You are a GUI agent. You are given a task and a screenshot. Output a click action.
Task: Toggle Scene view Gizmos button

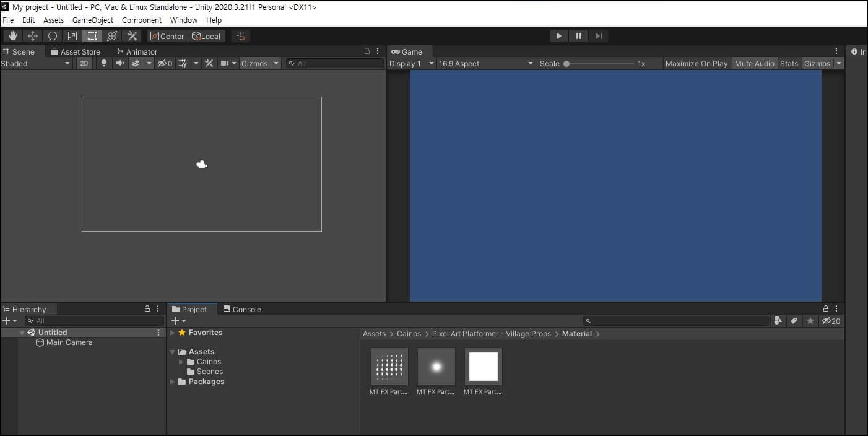pyautogui.click(x=254, y=63)
